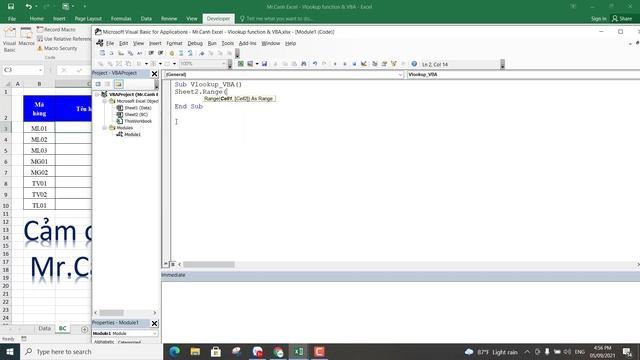Switch to the Formulas ribbon tab

point(121,19)
